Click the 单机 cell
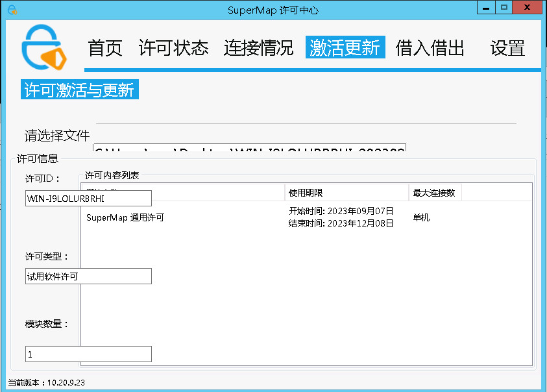The image size is (547, 392). [x=421, y=217]
